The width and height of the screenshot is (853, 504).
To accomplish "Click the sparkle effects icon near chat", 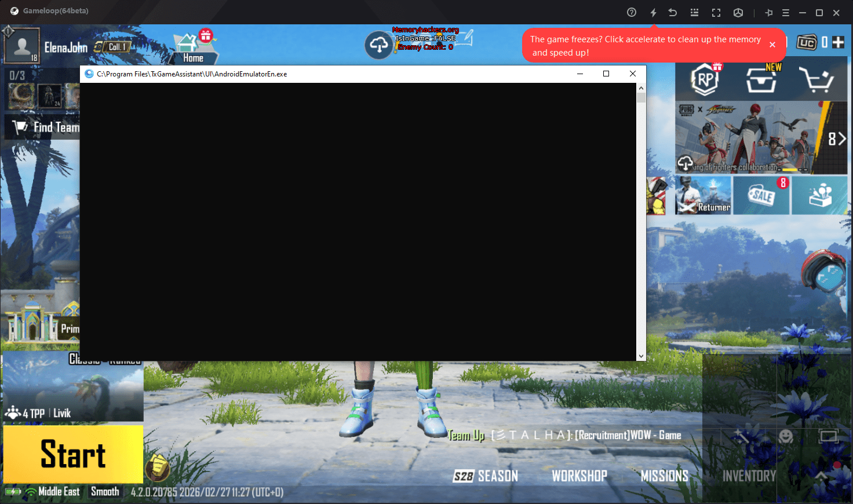I will point(741,436).
